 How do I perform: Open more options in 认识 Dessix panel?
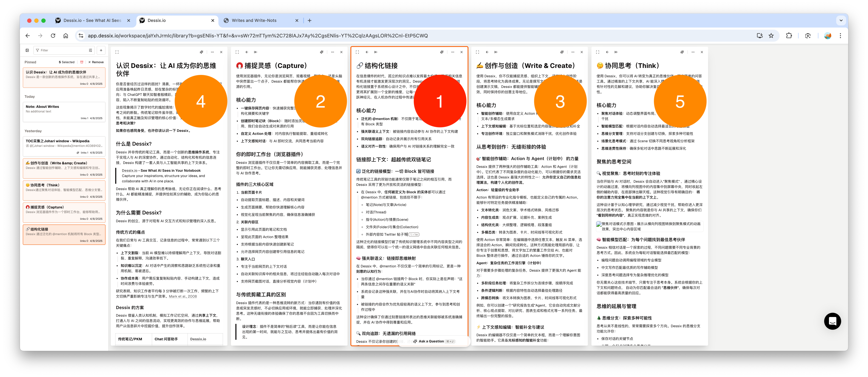pyautogui.click(x=212, y=52)
